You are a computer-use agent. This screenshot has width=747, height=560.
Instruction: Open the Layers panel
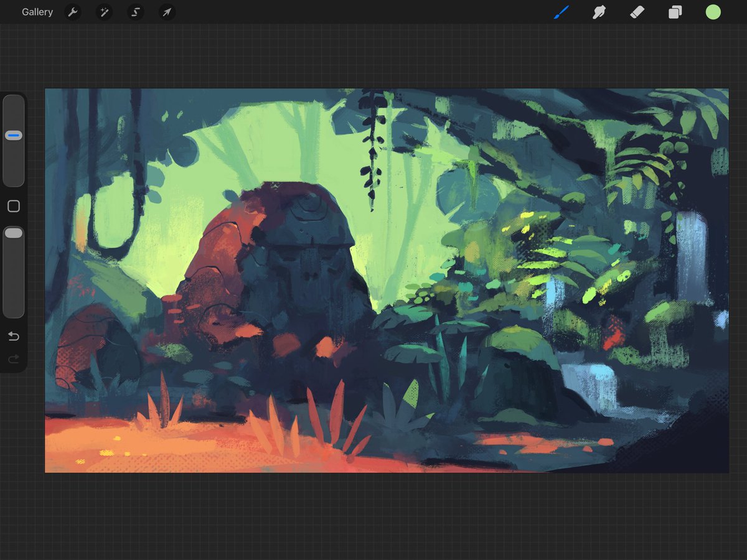[675, 12]
